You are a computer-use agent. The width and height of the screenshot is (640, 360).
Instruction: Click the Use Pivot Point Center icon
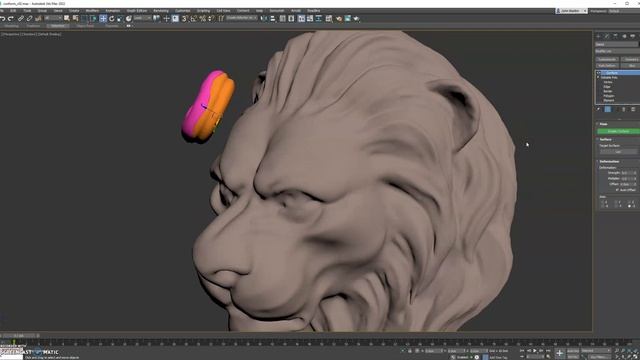(x=157, y=18)
